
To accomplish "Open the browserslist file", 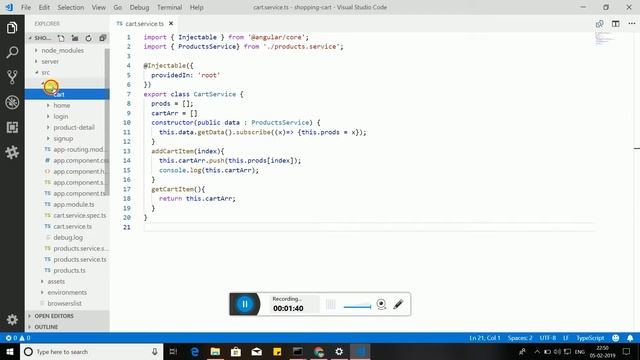I will tap(64, 303).
